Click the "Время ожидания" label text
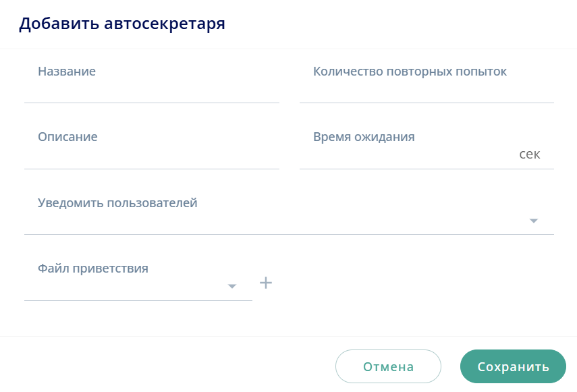Screen dimensions: 577x392 click(x=364, y=136)
